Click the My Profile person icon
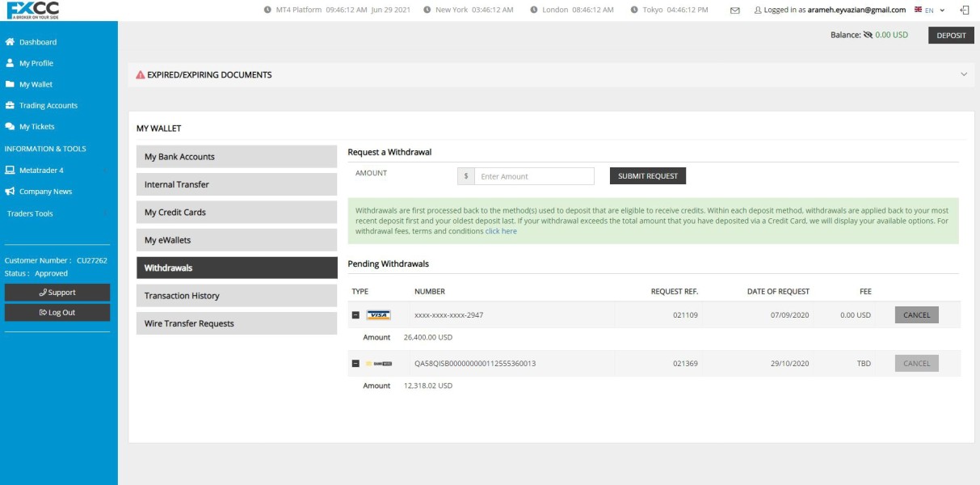The height and width of the screenshot is (485, 980). pyautogui.click(x=10, y=63)
